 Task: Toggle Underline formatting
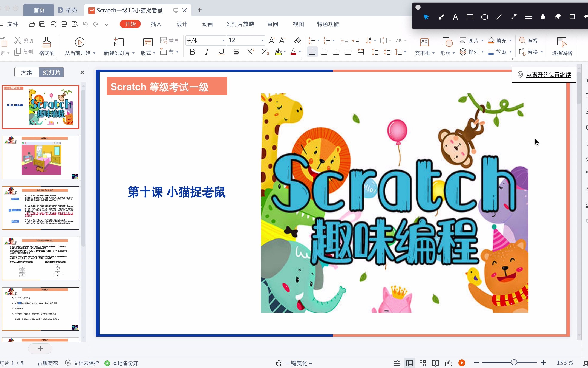[221, 52]
